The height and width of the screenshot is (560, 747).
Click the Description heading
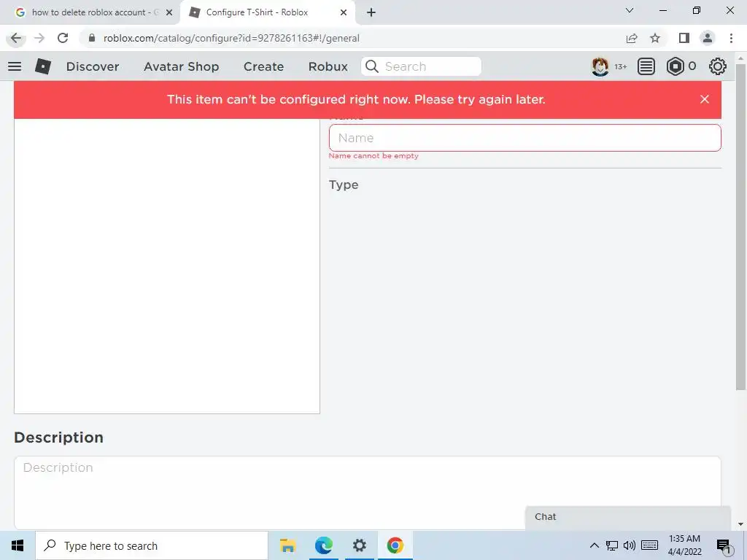pyautogui.click(x=58, y=437)
